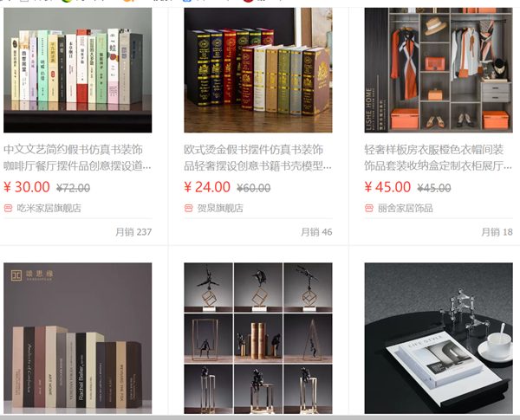Screen dimensions: 520x420
Task: Click shop icon beside 丽舍家居饰品
Action: [369, 208]
